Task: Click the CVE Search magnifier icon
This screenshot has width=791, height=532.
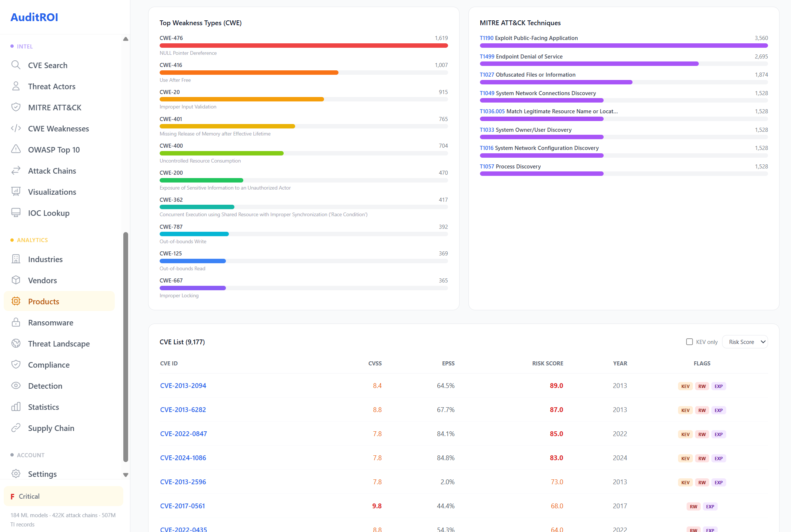Action: (x=16, y=65)
